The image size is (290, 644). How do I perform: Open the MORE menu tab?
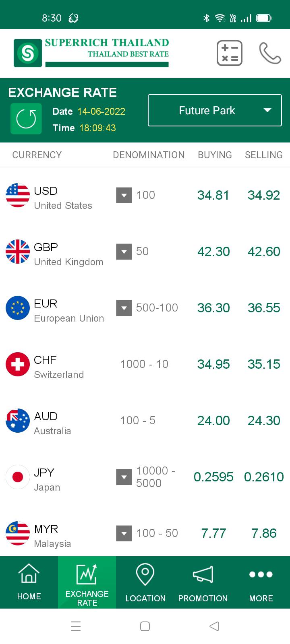click(261, 582)
